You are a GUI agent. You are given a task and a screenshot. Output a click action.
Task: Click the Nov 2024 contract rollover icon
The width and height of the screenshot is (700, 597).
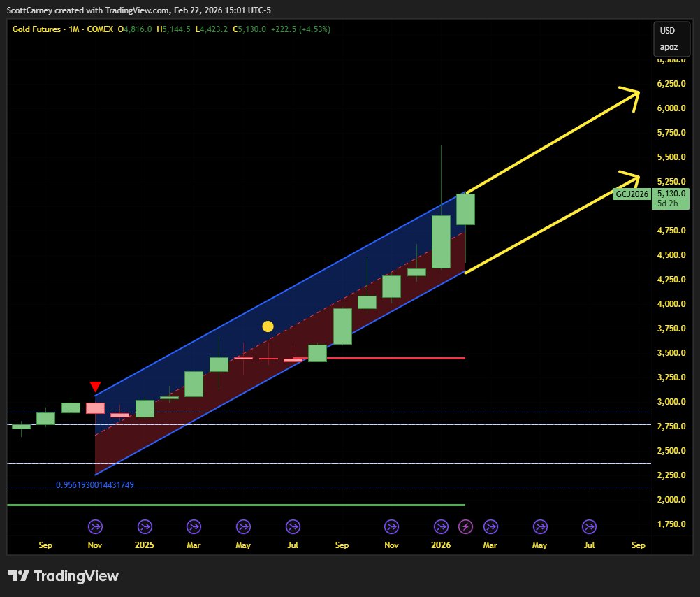click(95, 526)
